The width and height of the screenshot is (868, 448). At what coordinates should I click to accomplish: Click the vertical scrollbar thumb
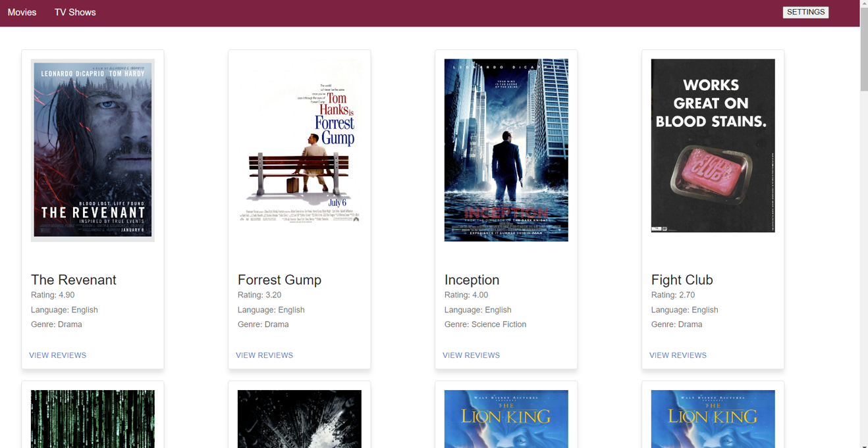click(864, 49)
